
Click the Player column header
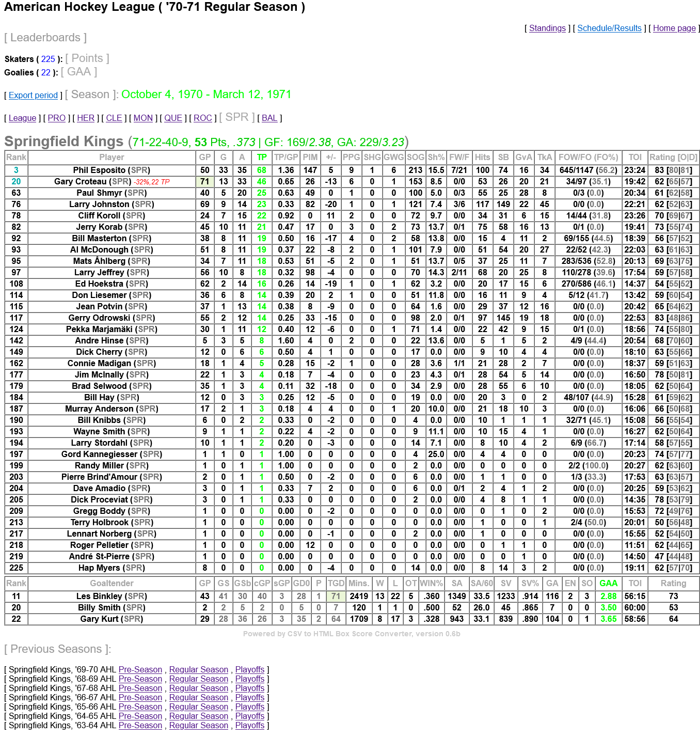click(112, 158)
